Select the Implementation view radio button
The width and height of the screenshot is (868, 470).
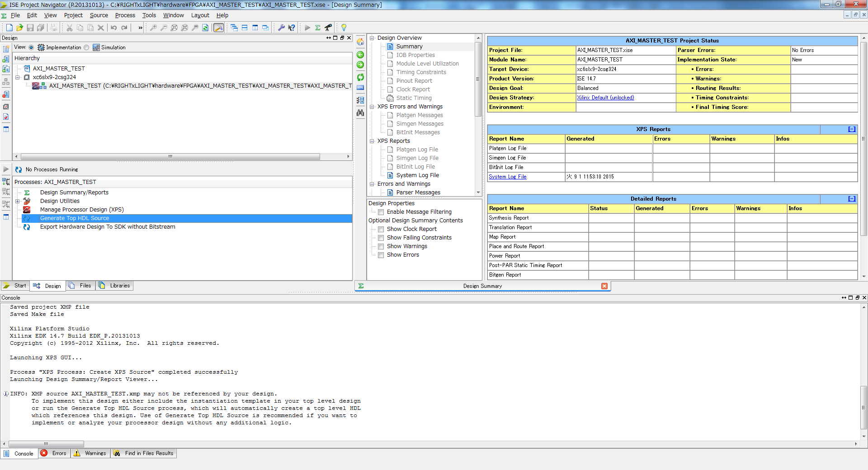coord(31,47)
